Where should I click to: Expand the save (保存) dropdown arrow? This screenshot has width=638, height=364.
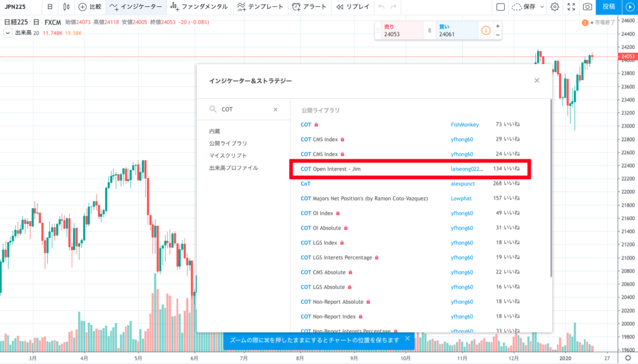tap(541, 7)
